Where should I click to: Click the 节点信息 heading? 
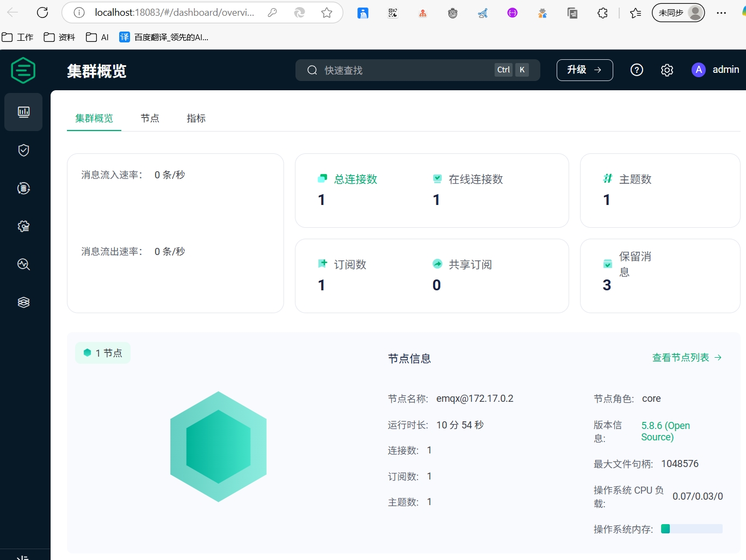(x=410, y=358)
